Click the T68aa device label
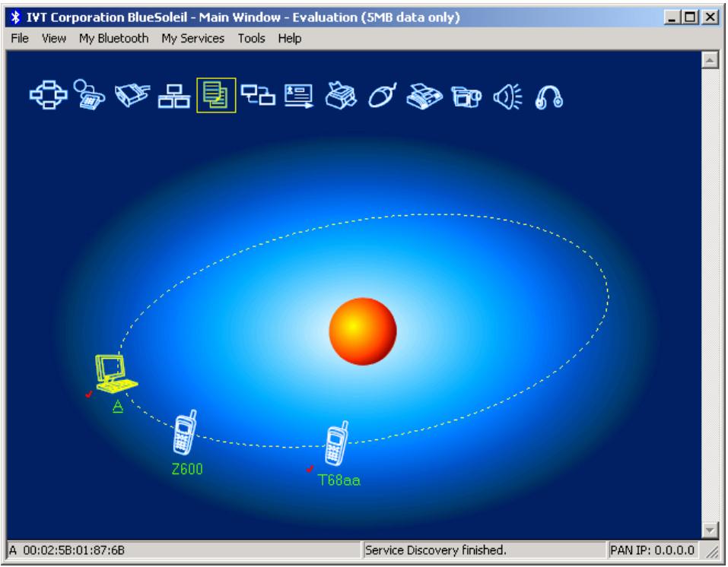This screenshot has width=728, height=567. (339, 480)
